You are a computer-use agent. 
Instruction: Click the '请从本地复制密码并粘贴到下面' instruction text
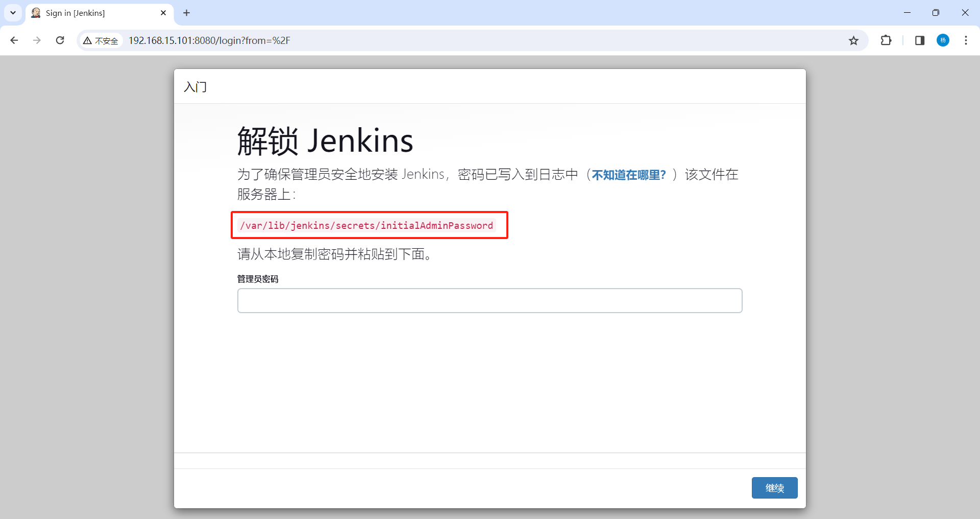tap(335, 254)
